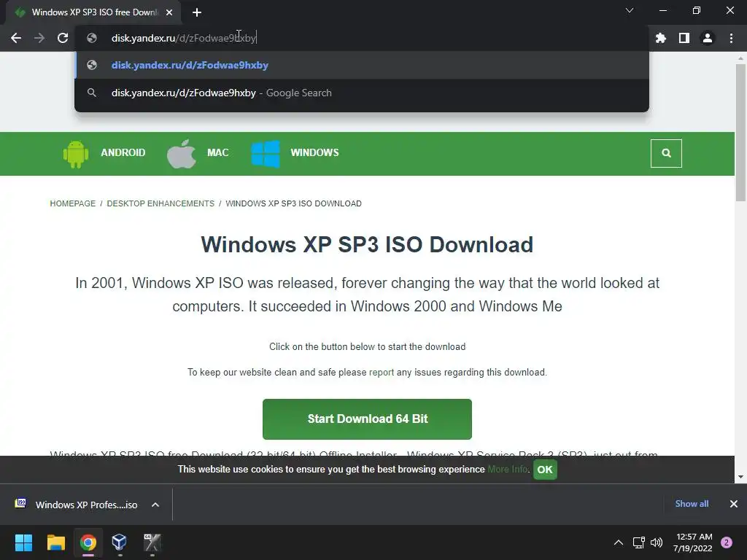Open the X-tool taskbar application icon
Image resolution: width=747 pixels, height=560 pixels.
(x=152, y=542)
